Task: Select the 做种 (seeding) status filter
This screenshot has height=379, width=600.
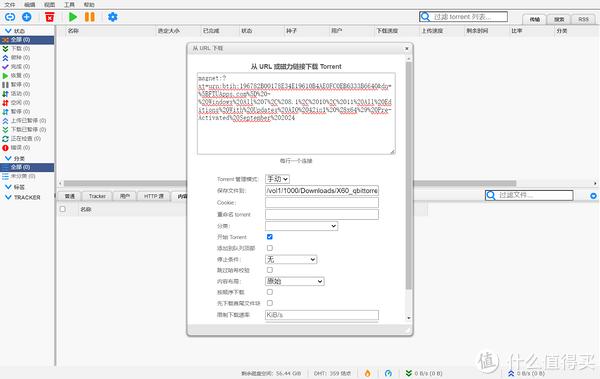Action: [27, 57]
